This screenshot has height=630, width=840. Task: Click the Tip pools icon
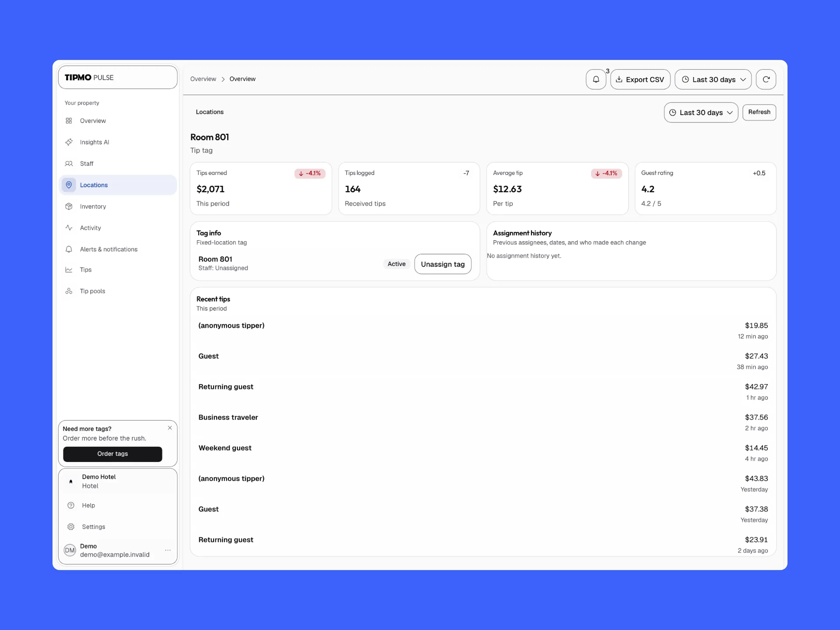[x=69, y=291]
